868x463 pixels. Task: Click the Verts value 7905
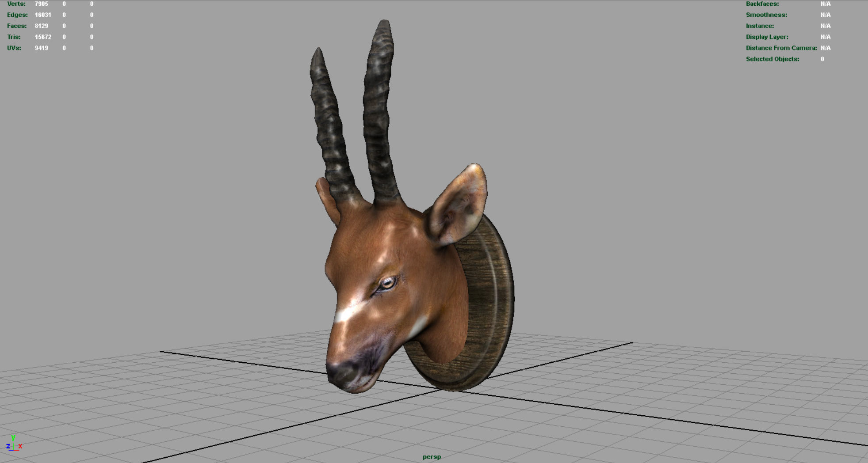click(x=42, y=4)
